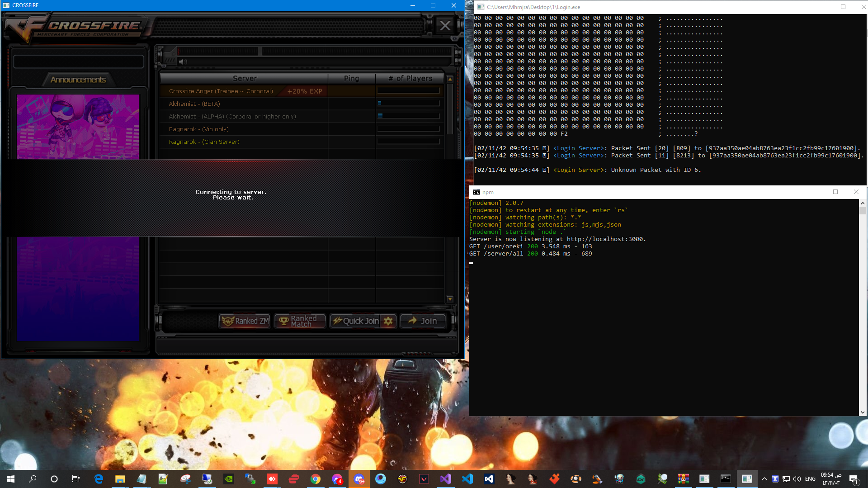868x488 pixels.
Task: Launch WinRAR from the taskbar
Action: click(683, 479)
